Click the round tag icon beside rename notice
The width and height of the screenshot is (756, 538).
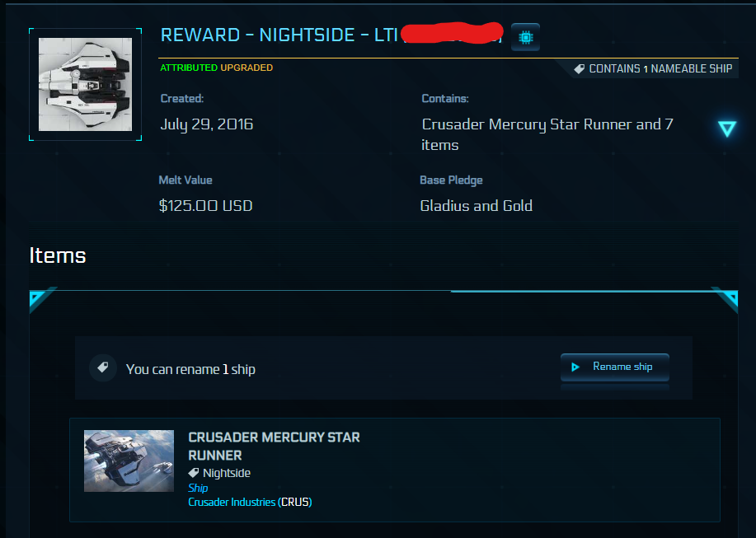tap(103, 368)
